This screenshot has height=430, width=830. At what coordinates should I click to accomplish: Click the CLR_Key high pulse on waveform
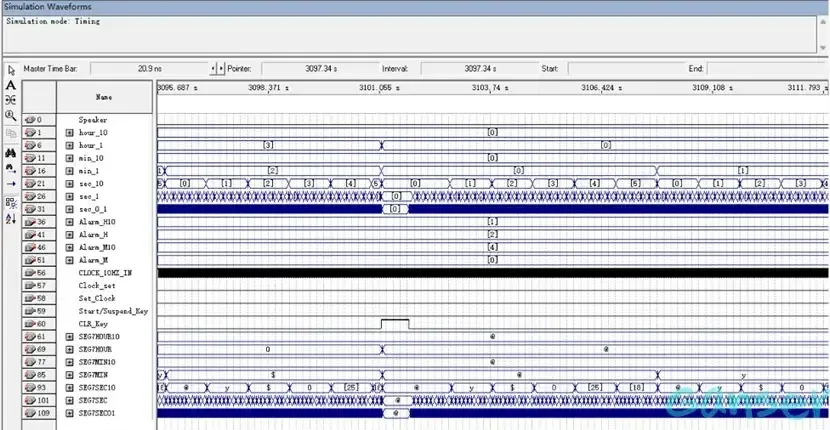(x=396, y=321)
